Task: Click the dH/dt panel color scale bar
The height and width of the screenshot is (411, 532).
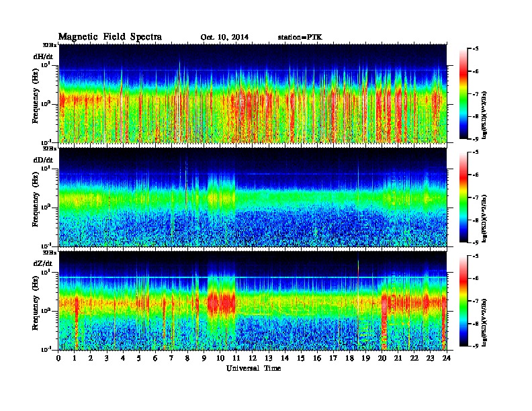Action: click(x=463, y=93)
